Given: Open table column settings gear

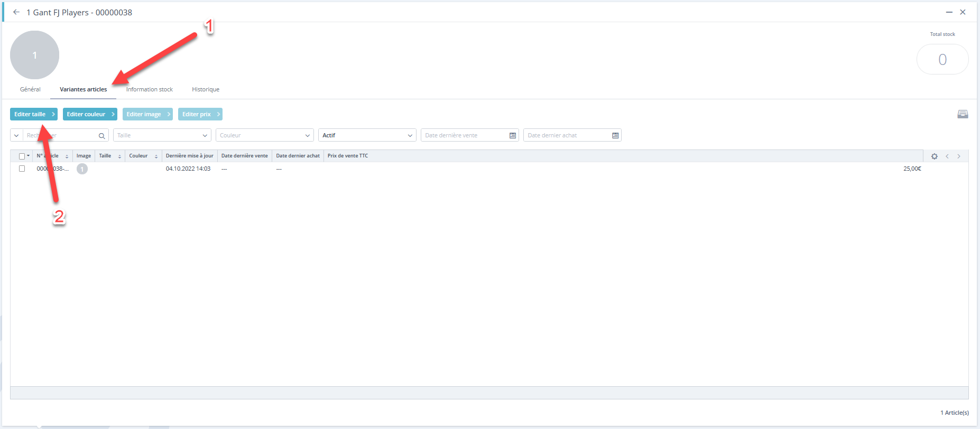Looking at the screenshot, I should point(935,156).
